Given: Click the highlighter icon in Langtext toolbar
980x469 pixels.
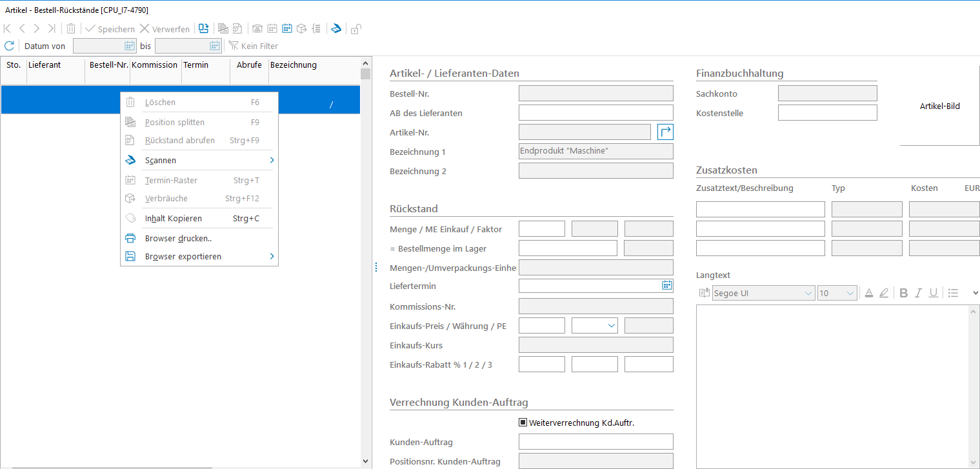Looking at the screenshot, I should point(884,293).
